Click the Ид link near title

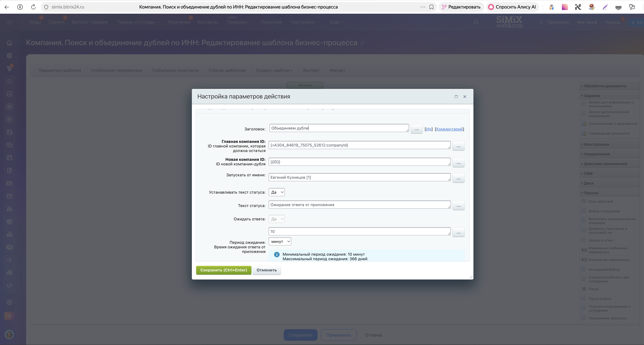429,129
